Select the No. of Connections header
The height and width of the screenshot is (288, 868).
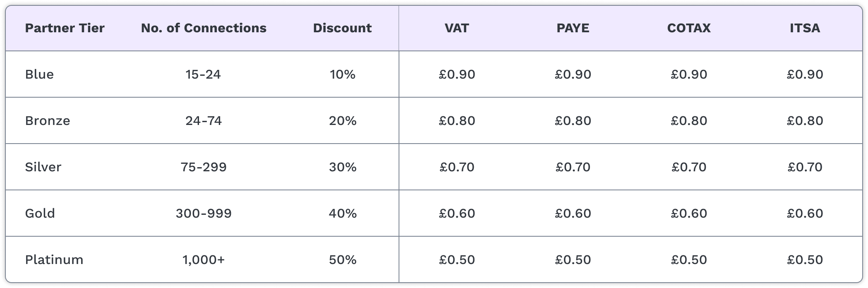coord(204,28)
